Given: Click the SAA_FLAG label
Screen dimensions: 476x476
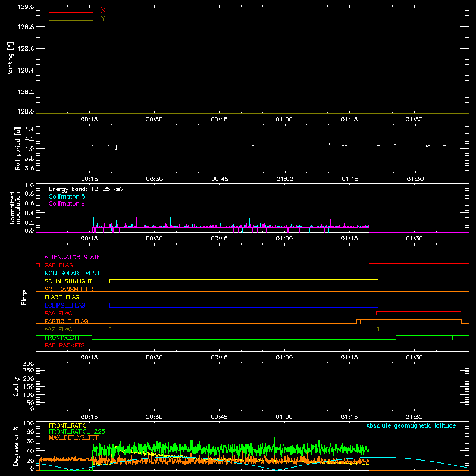Looking at the screenshot, I should [58, 314].
